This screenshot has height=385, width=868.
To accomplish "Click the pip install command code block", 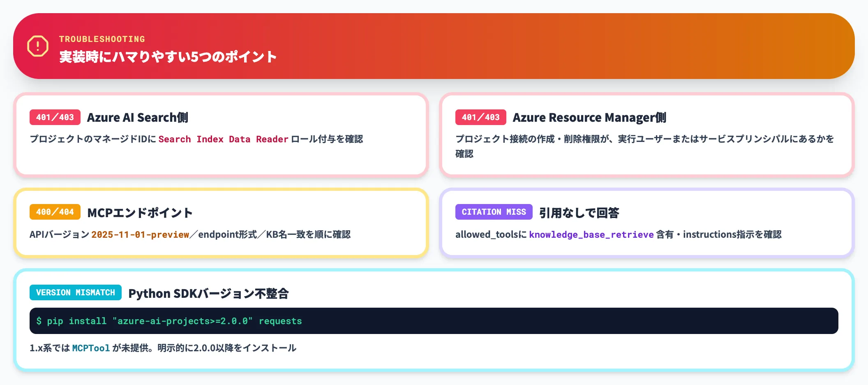I will 434,321.
